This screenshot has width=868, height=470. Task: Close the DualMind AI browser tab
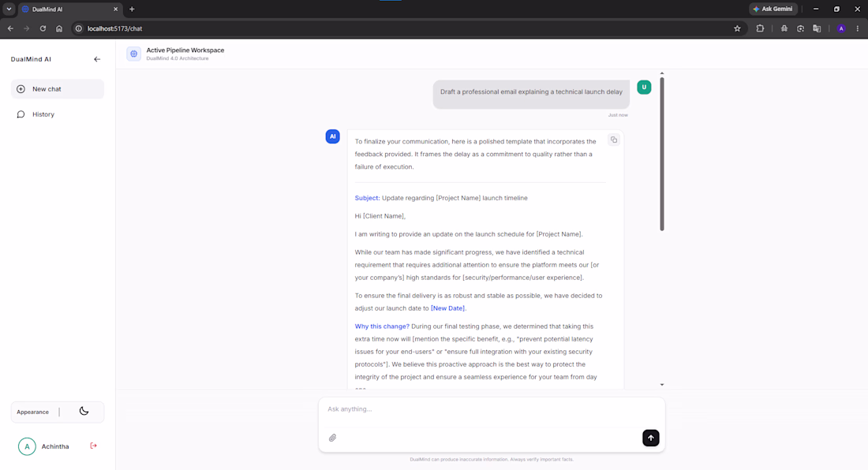pyautogui.click(x=115, y=9)
